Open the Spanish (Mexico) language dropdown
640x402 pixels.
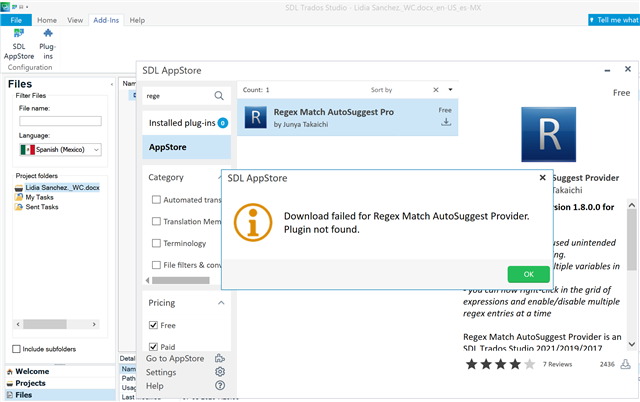(x=96, y=150)
